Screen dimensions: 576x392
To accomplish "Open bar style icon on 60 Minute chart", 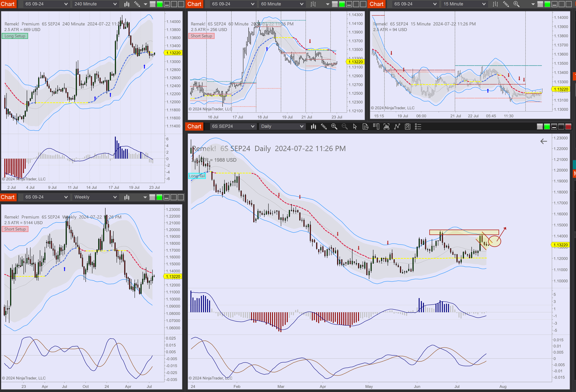I will click(x=313, y=4).
